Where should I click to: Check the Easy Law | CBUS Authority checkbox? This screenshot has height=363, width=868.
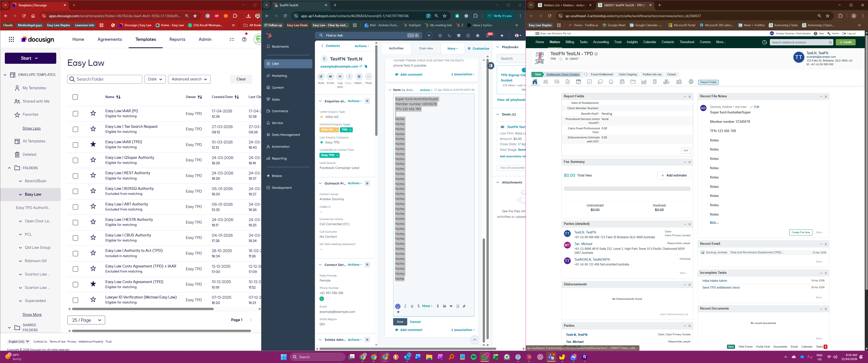[x=75, y=238]
